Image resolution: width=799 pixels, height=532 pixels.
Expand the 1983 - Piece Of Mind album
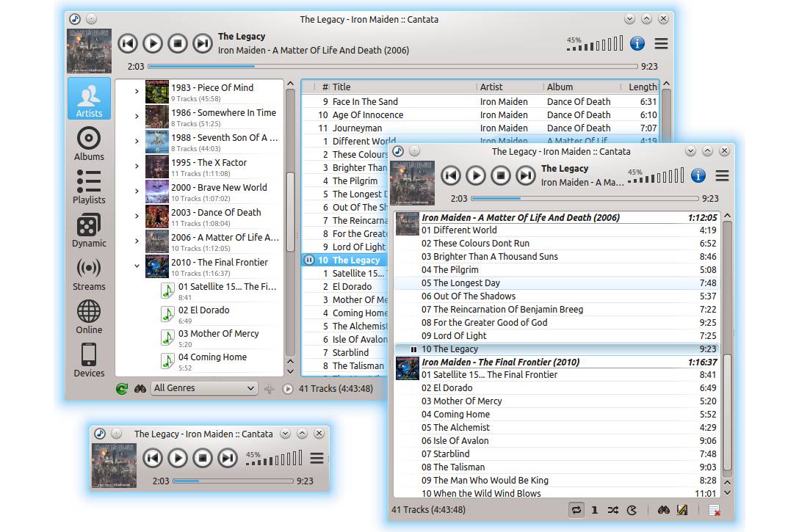tap(137, 92)
